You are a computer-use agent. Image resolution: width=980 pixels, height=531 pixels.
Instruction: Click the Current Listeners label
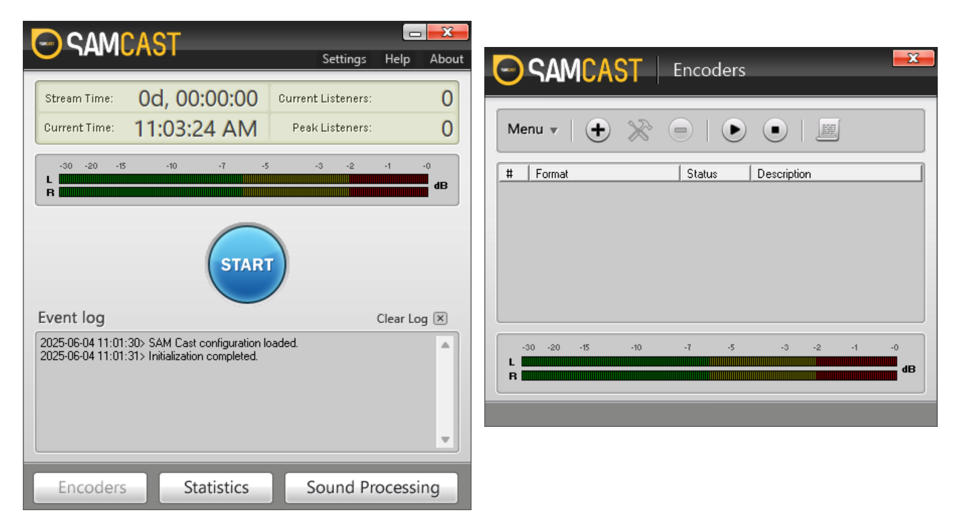[x=325, y=99]
